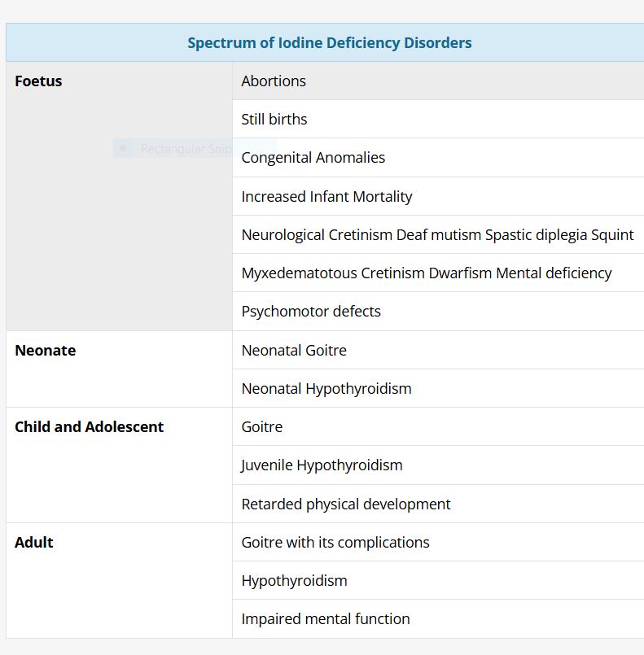Click the Spectrum of Iodine Deficiency Disorders heading
This screenshot has height=655, width=644.
pos(329,43)
